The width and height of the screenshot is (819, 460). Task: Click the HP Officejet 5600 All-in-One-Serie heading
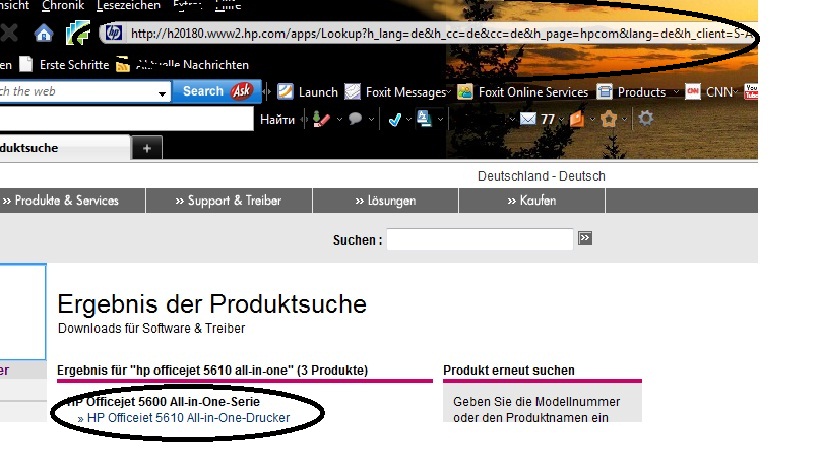click(163, 402)
